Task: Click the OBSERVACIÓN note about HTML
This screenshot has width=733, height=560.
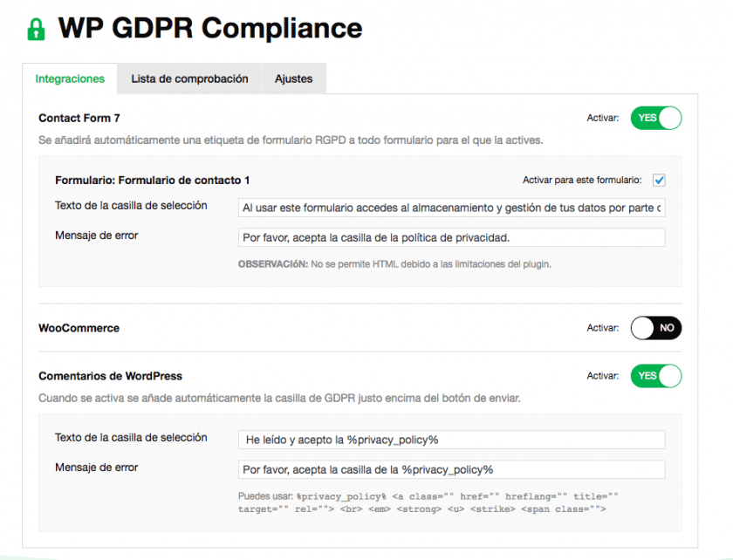Action: point(394,263)
